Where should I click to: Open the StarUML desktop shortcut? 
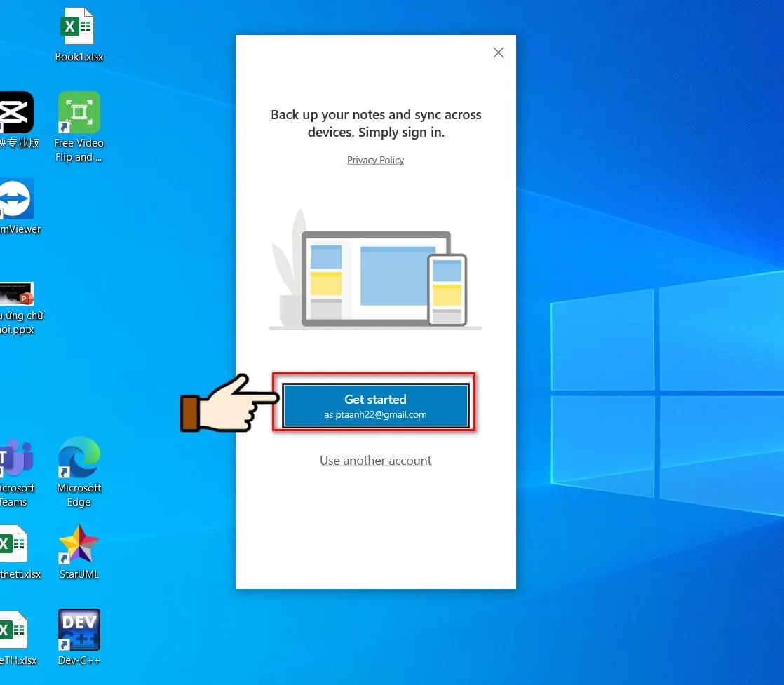(79, 544)
